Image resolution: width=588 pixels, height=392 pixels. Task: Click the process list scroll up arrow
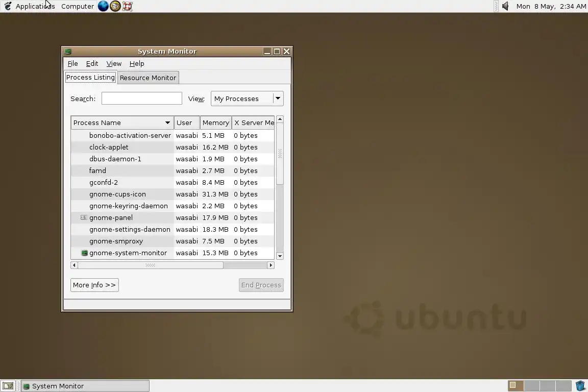(x=280, y=119)
